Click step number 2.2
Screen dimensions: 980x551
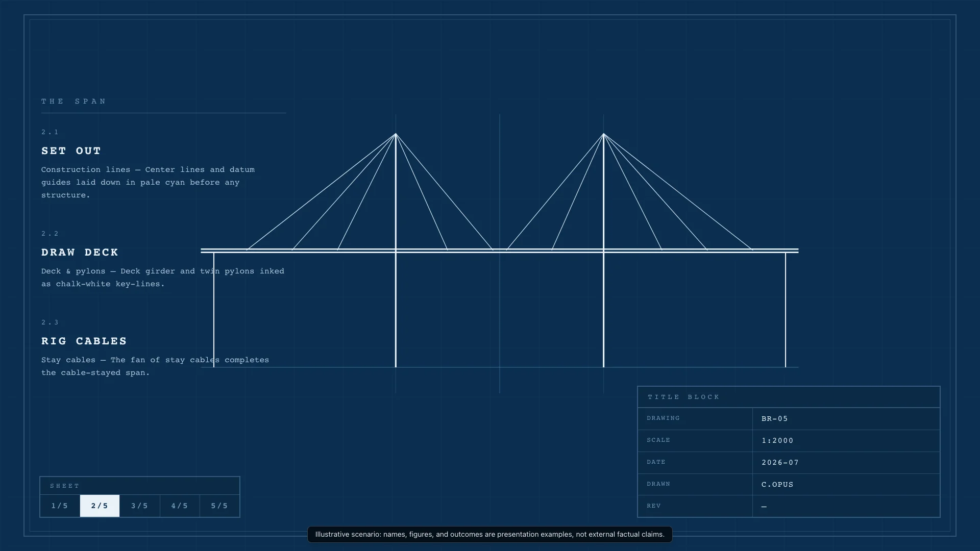coord(50,234)
